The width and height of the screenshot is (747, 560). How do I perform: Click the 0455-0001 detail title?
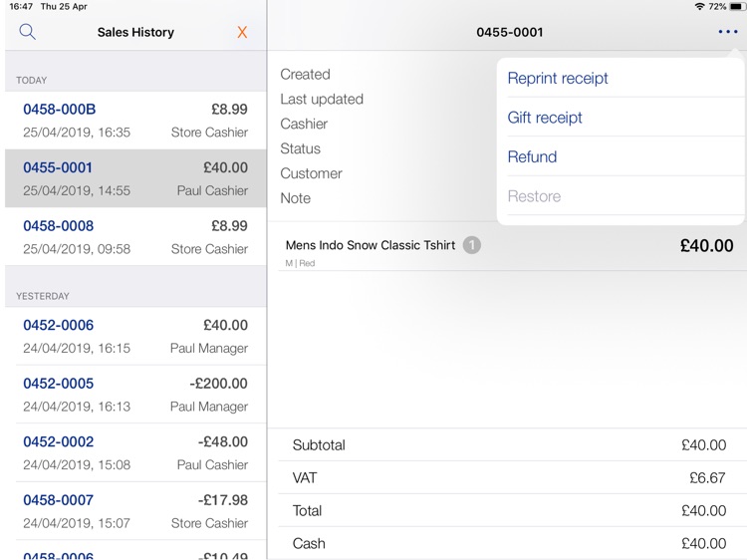point(510,32)
